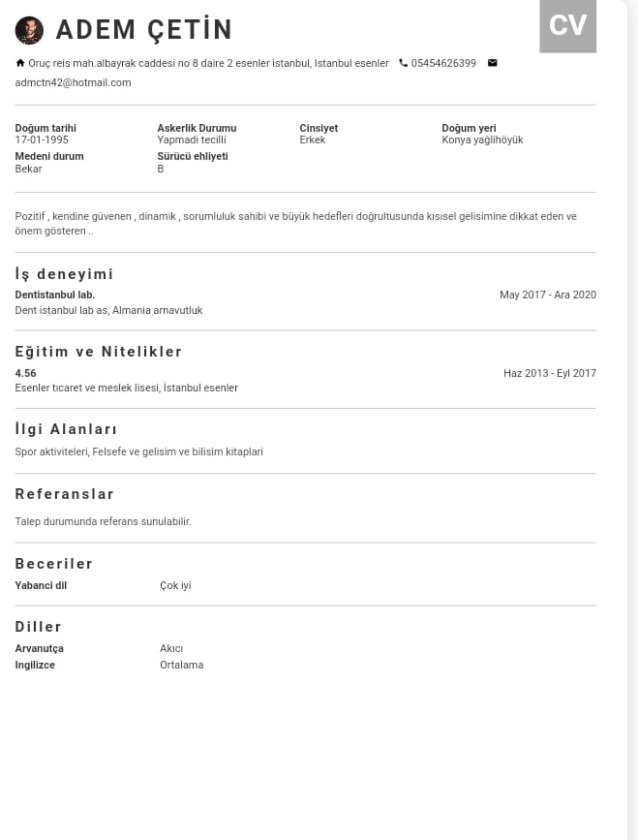
Task: Click the Diller section heading
Action: 39,627
